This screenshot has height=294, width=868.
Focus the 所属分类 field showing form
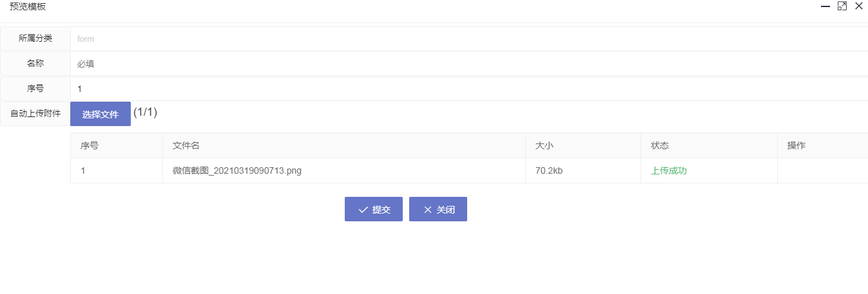coord(469,39)
